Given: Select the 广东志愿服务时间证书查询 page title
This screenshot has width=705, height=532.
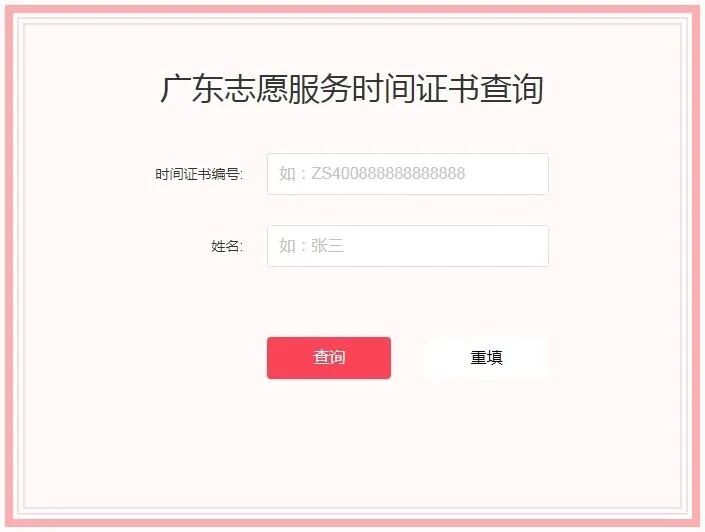Looking at the screenshot, I should [x=352, y=89].
